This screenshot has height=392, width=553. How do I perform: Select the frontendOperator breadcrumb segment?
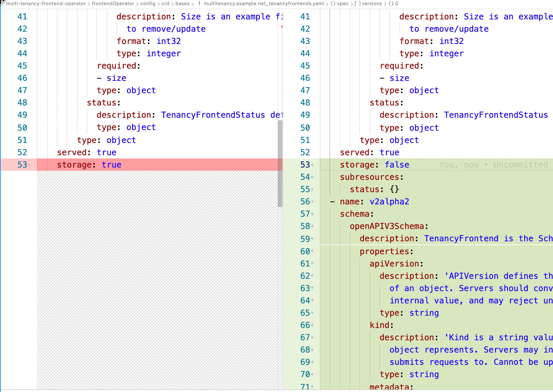point(113,4)
